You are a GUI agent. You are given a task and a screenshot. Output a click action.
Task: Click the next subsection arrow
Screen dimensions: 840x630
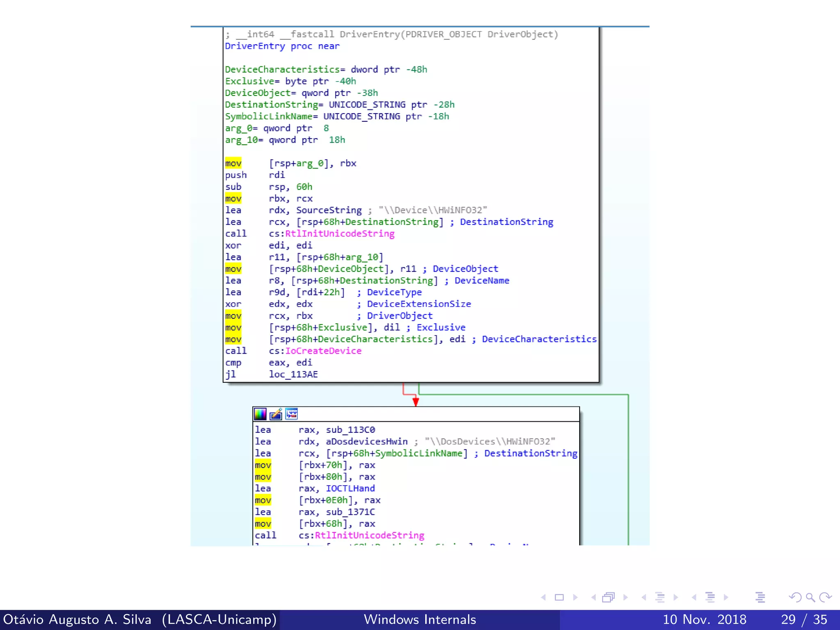pyautogui.click(x=676, y=598)
